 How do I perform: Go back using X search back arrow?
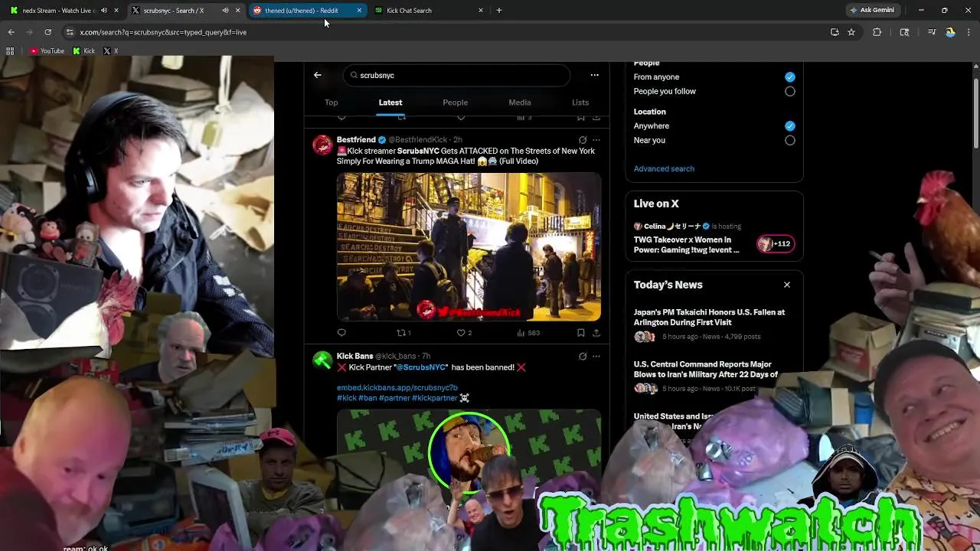coord(318,75)
